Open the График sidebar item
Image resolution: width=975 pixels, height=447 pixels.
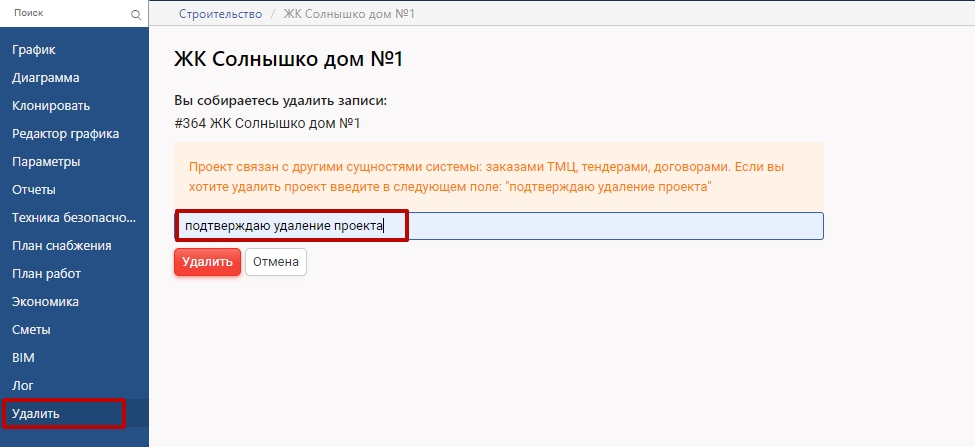point(34,50)
